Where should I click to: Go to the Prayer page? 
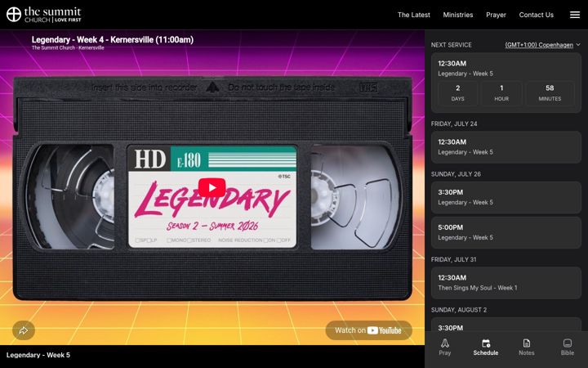(x=496, y=15)
